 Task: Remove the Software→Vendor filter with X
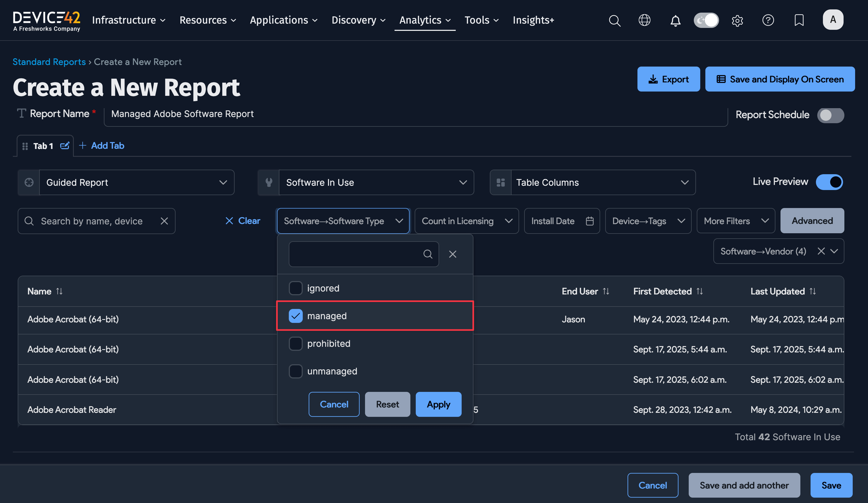821,251
